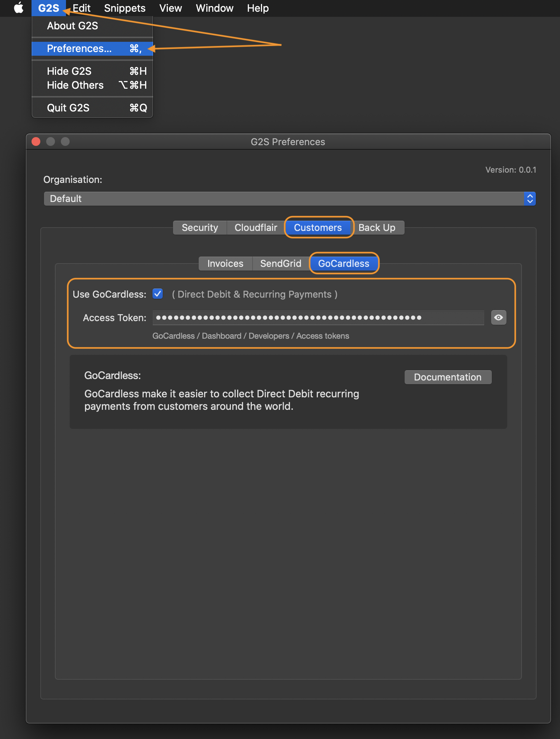Viewport: 560px width, 739px height.
Task: Choose About G2S from the menu
Action: (92, 26)
